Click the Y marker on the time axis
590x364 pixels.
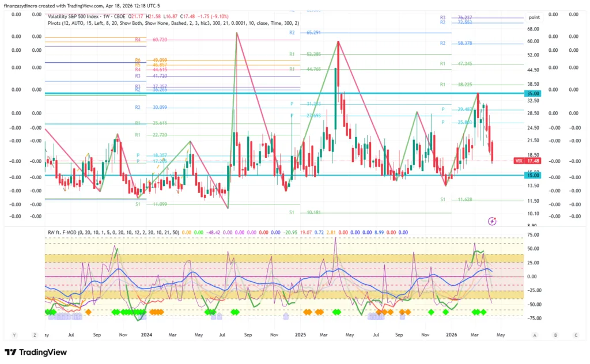[14, 335]
